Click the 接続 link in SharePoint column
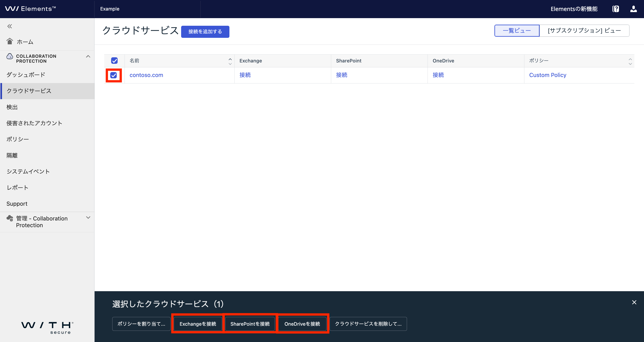Image resolution: width=644 pixels, height=342 pixels. pos(341,75)
